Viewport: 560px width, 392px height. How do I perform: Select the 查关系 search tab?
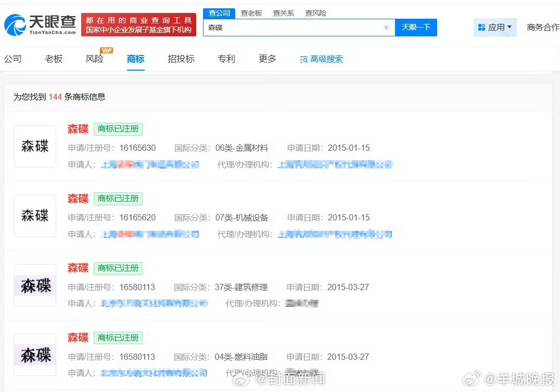tap(284, 13)
